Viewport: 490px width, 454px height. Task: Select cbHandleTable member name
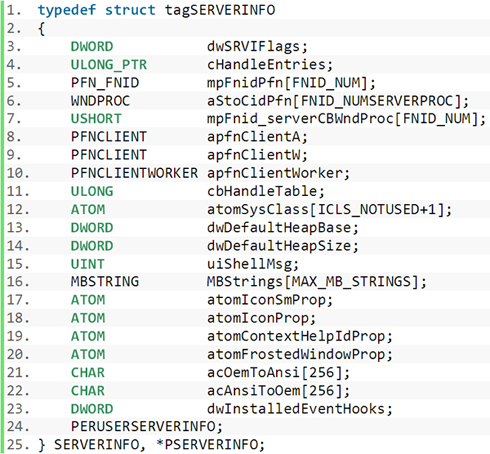click(262, 191)
